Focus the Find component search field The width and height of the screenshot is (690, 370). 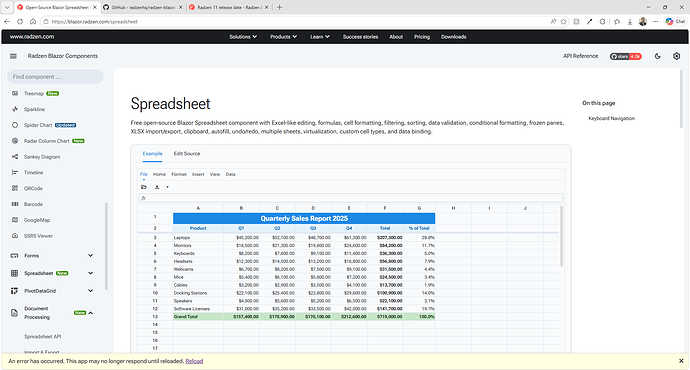55,77
